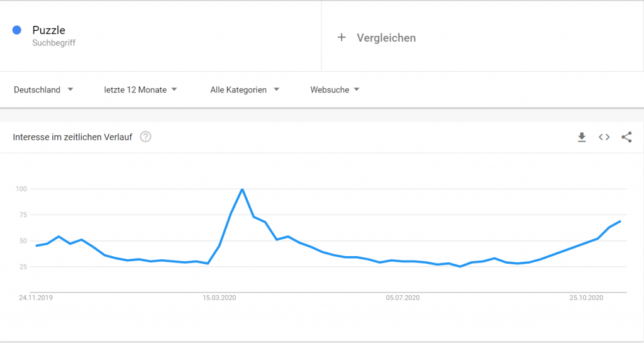Click the chart line's rightmost end point

pos(620,221)
